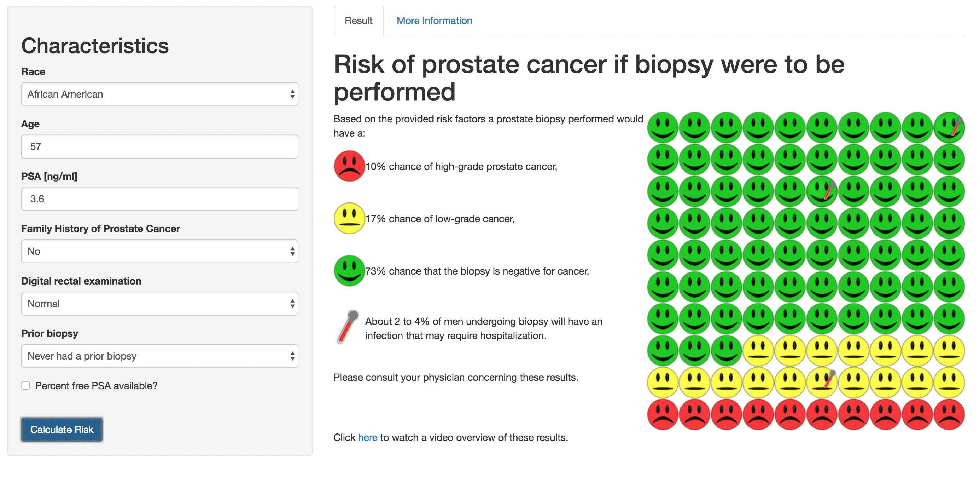Click the red sad face legend icon

[349, 166]
